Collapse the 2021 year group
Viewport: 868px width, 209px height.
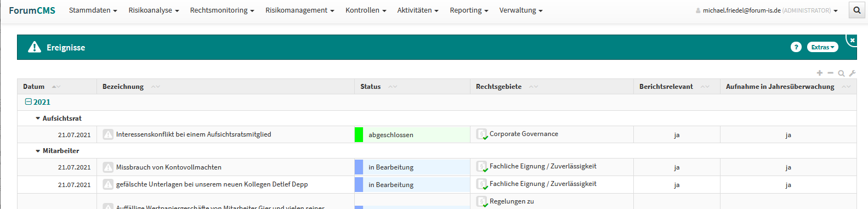pos(29,102)
